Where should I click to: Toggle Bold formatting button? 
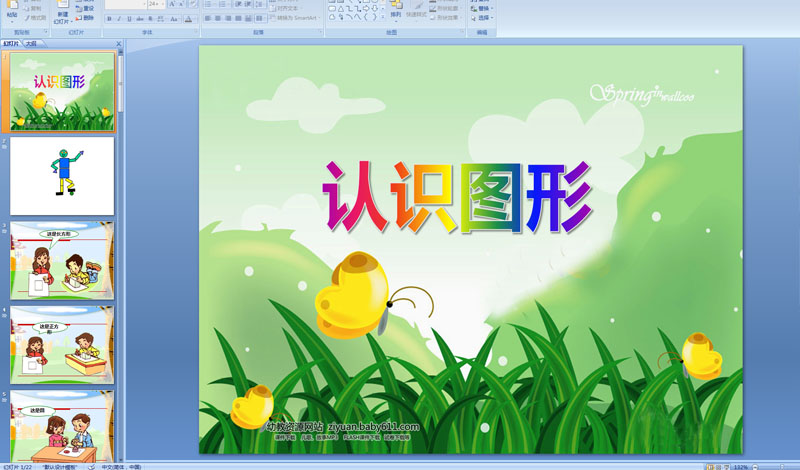(109, 18)
